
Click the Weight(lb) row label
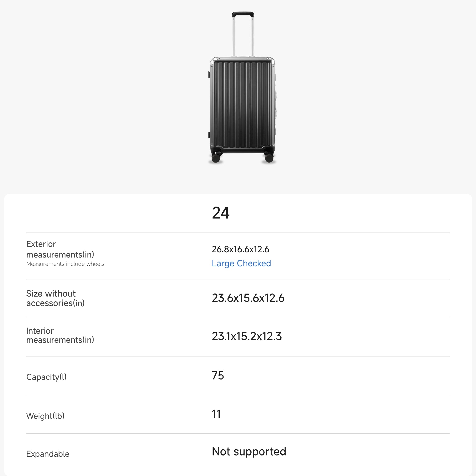pos(45,416)
